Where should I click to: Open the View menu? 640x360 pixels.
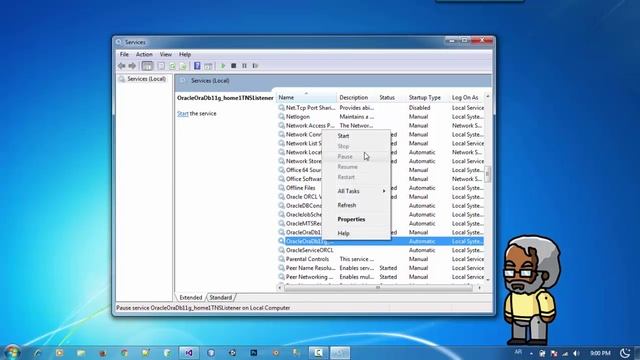166,54
